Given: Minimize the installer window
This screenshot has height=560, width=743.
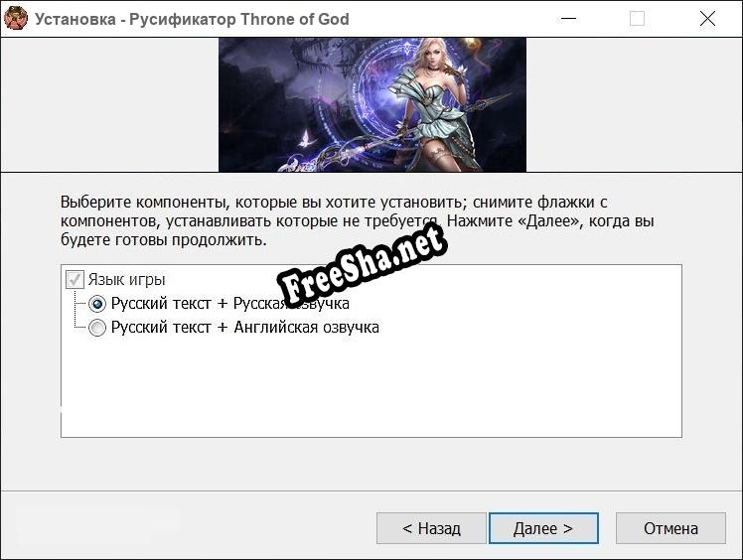Looking at the screenshot, I should [x=568, y=19].
